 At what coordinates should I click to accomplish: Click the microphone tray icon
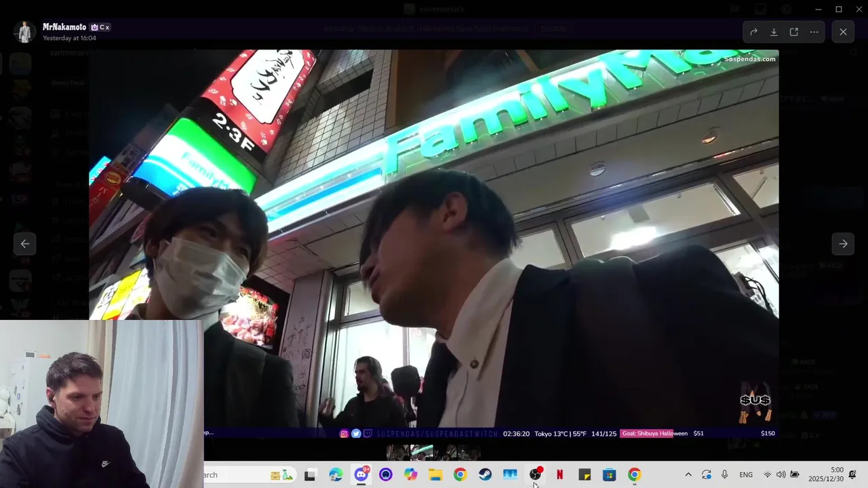pyautogui.click(x=725, y=475)
